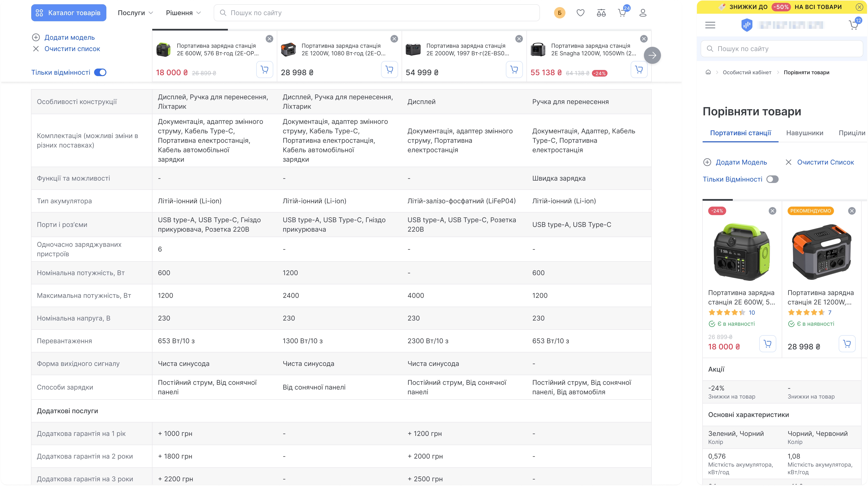The width and height of the screenshot is (868, 486).
Task: Remove 2E 1200W station from comparison header
Action: pos(394,39)
